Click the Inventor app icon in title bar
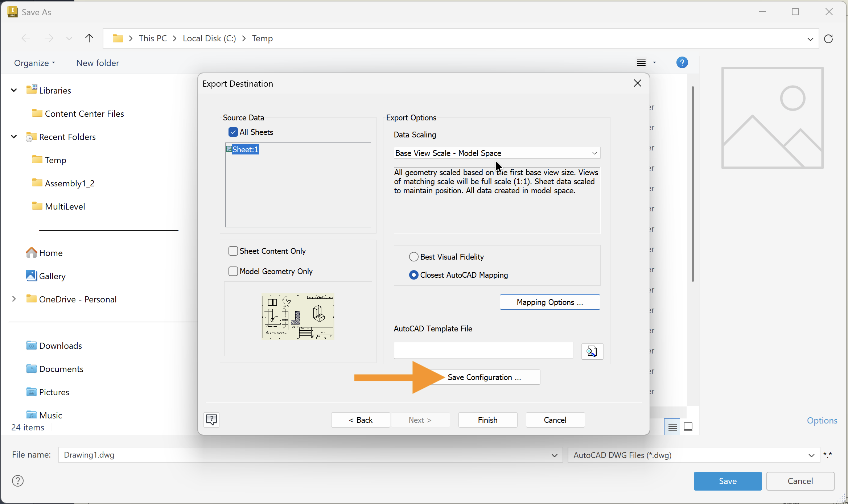 [12, 12]
